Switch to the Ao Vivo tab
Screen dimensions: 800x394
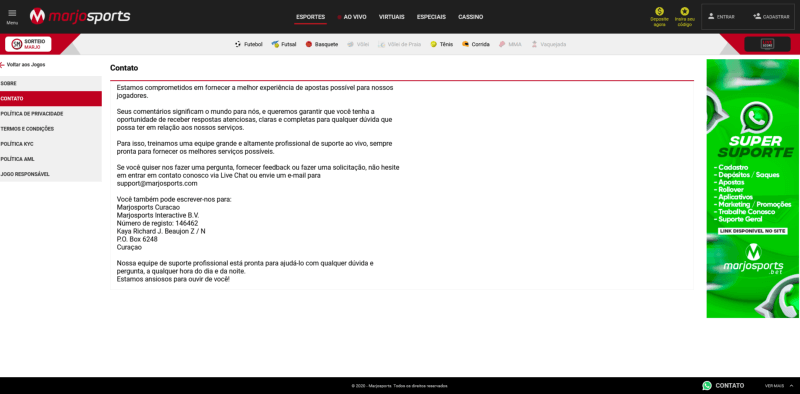click(x=352, y=17)
